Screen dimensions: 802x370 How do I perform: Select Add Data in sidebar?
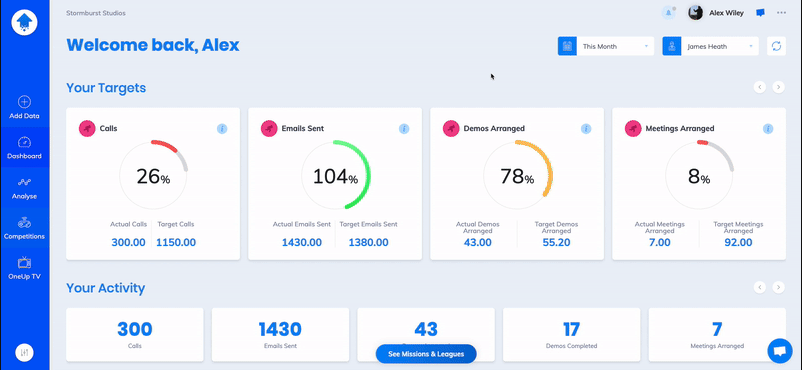tap(25, 107)
